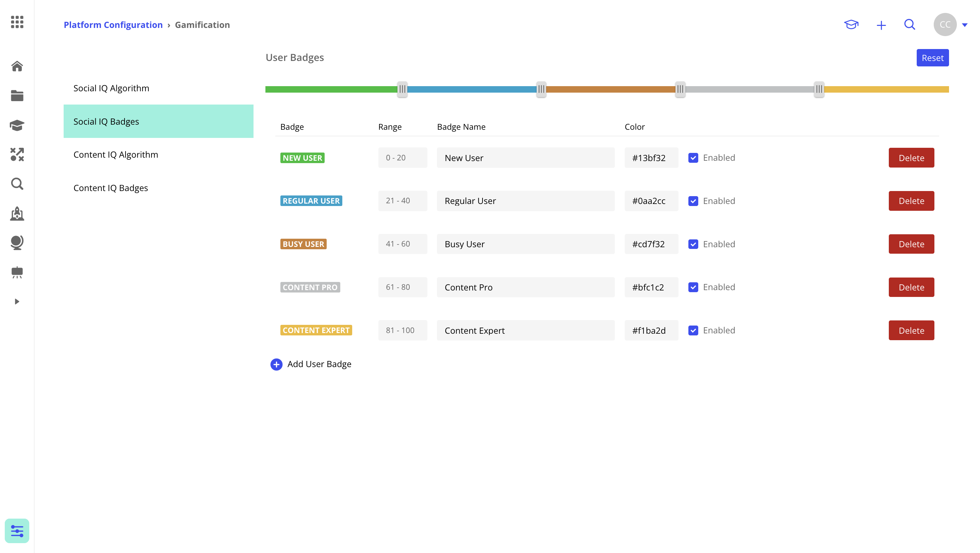Open the CC profile dropdown arrow
This screenshot has height=553, width=980.
tap(965, 25)
